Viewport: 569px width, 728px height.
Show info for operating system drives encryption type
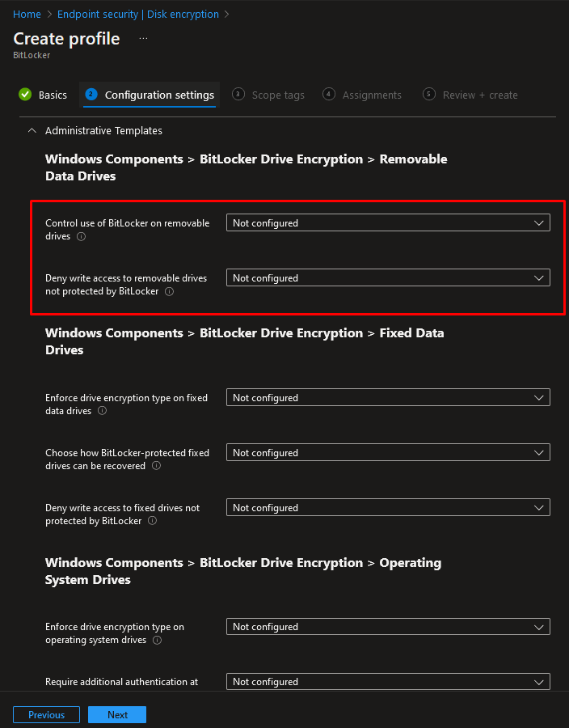tap(158, 641)
